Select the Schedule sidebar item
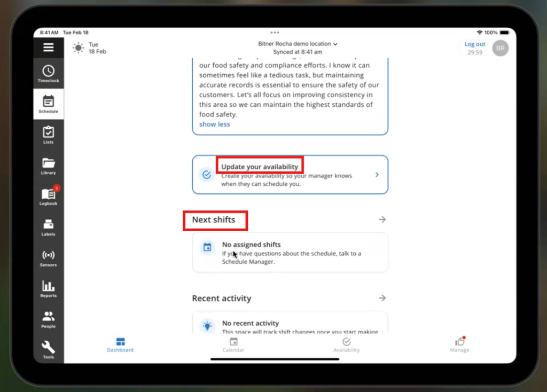 pos(49,104)
